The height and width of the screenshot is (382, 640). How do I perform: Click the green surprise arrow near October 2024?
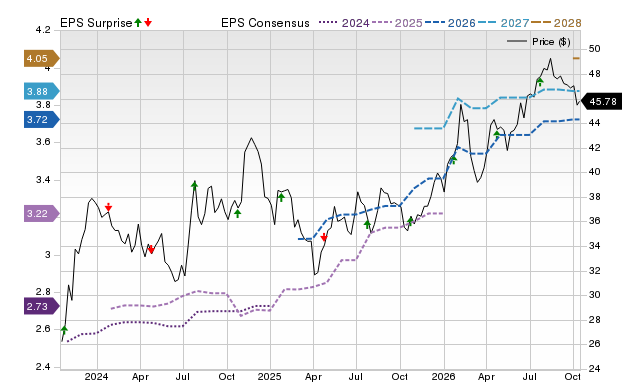point(238,213)
